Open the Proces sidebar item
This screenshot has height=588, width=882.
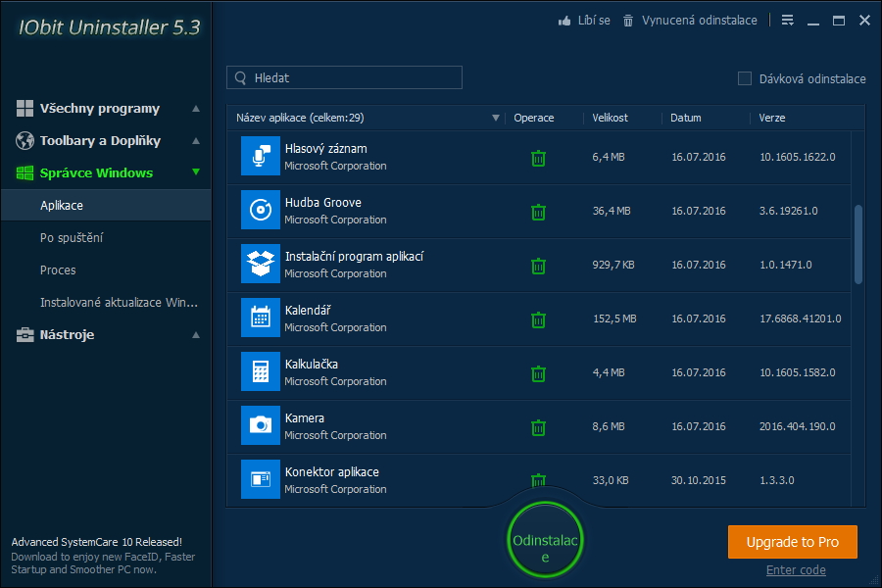tap(58, 270)
